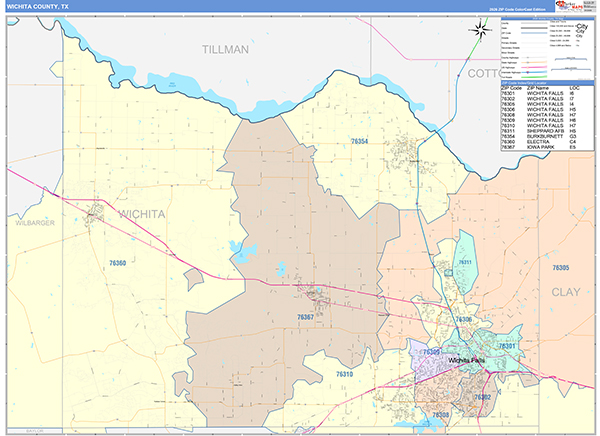The height and width of the screenshot is (436, 600).
Task: Click the CLAY county label
Action: pyautogui.click(x=566, y=292)
